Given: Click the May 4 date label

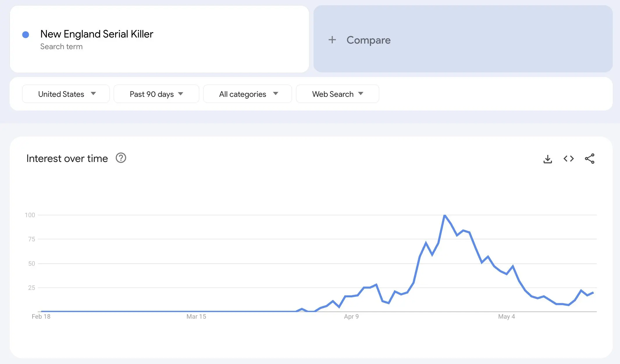Looking at the screenshot, I should click(x=506, y=316).
